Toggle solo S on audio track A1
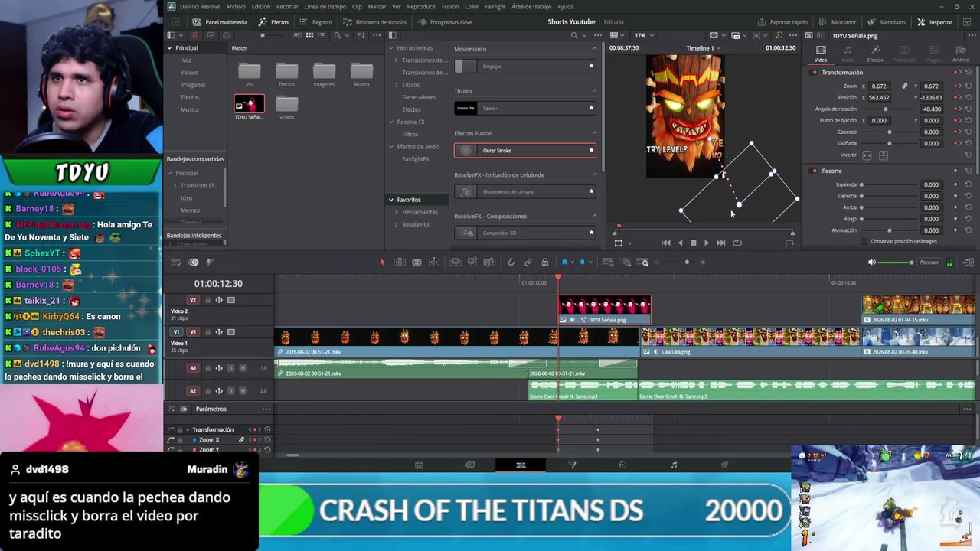The height and width of the screenshot is (551, 980). [x=230, y=368]
